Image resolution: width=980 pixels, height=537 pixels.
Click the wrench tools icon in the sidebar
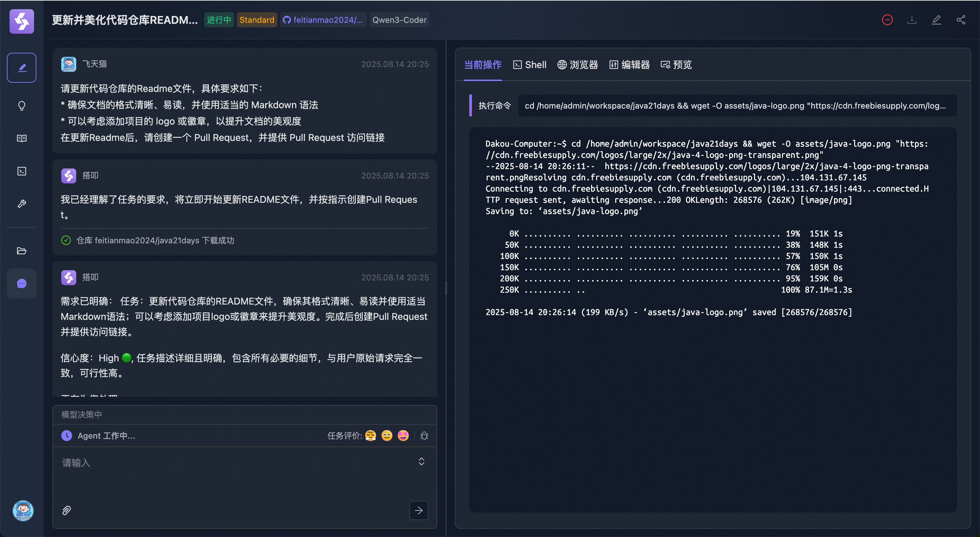coord(22,204)
